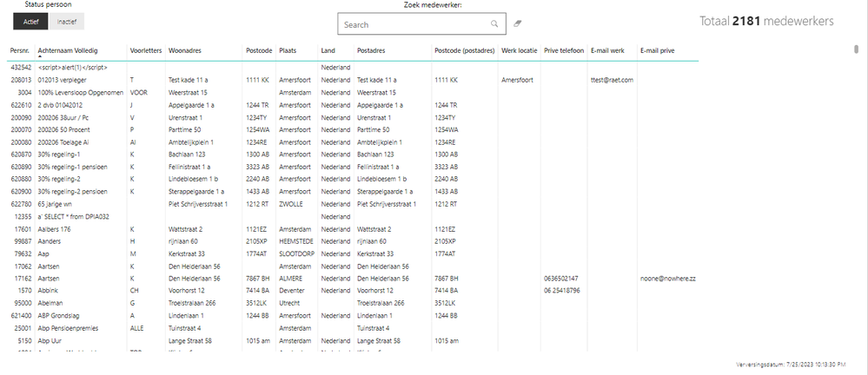Select the a' SELECT * from DPIA032 cell
Screen dimensions: 868x375
[73, 216]
